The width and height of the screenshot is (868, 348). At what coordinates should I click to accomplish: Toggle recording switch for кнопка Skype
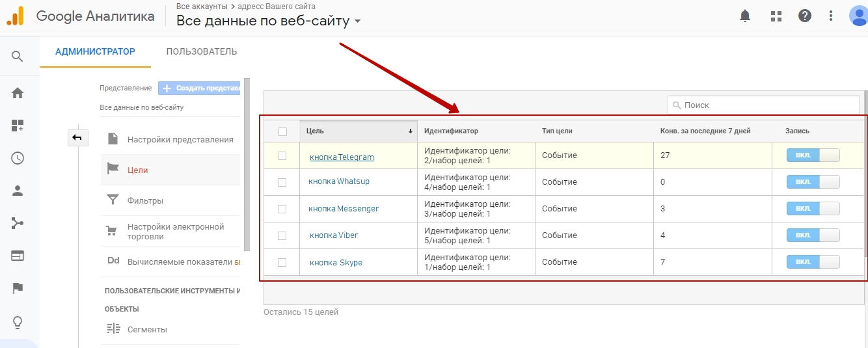[813, 262]
